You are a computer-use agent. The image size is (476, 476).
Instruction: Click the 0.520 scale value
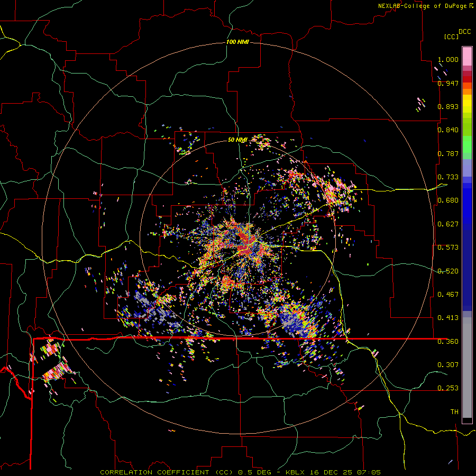pos(448,271)
